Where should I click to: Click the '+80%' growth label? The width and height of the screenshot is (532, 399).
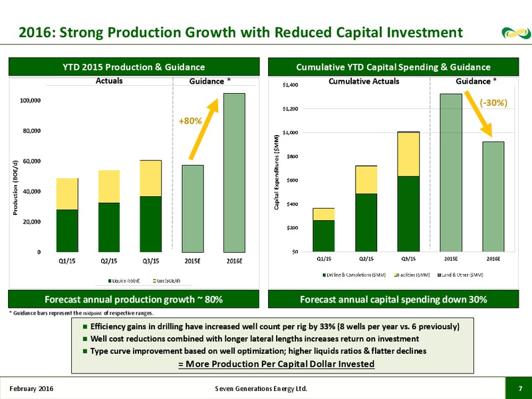[x=190, y=121]
